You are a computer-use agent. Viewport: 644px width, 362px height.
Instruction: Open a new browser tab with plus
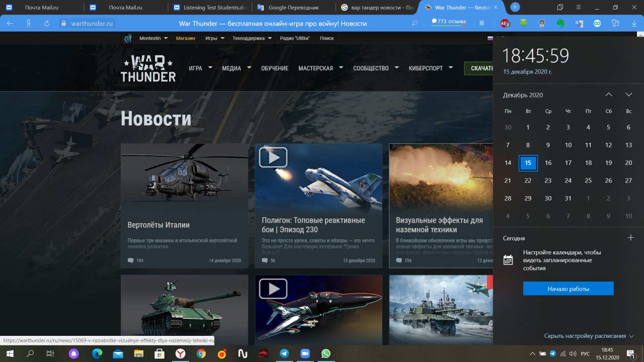click(515, 7)
